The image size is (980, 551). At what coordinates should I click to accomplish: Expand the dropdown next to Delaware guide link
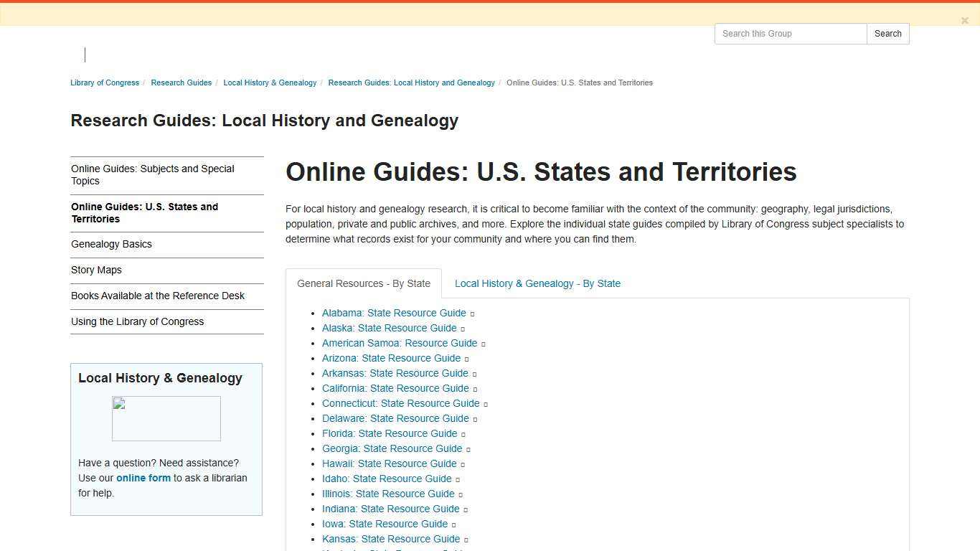(474, 419)
